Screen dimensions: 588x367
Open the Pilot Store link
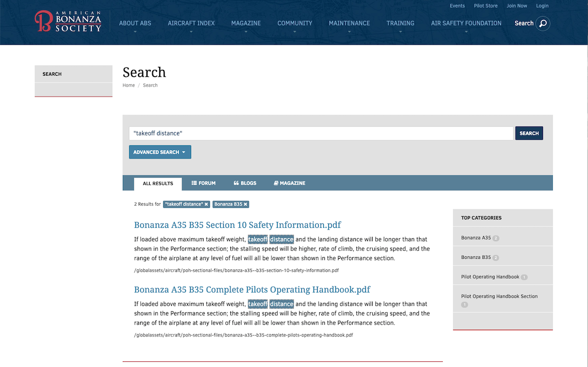[x=486, y=6]
